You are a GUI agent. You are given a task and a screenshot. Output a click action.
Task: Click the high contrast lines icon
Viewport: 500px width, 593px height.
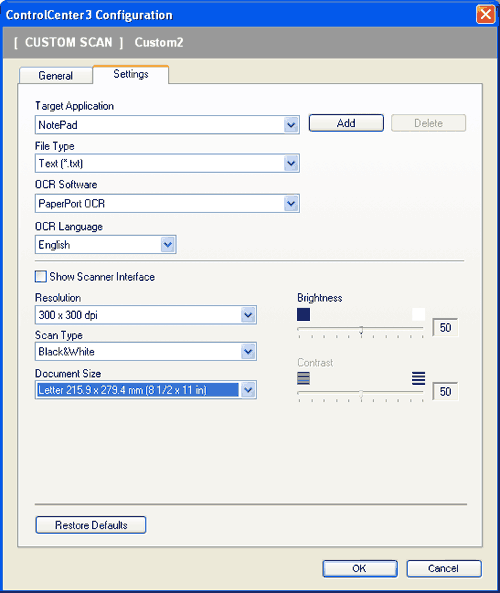tap(418, 378)
